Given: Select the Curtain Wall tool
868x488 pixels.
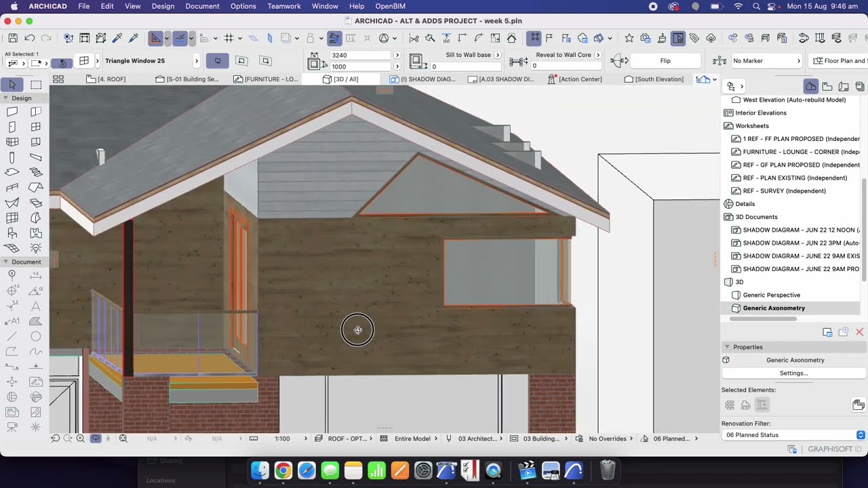Looking at the screenshot, I should [x=12, y=142].
